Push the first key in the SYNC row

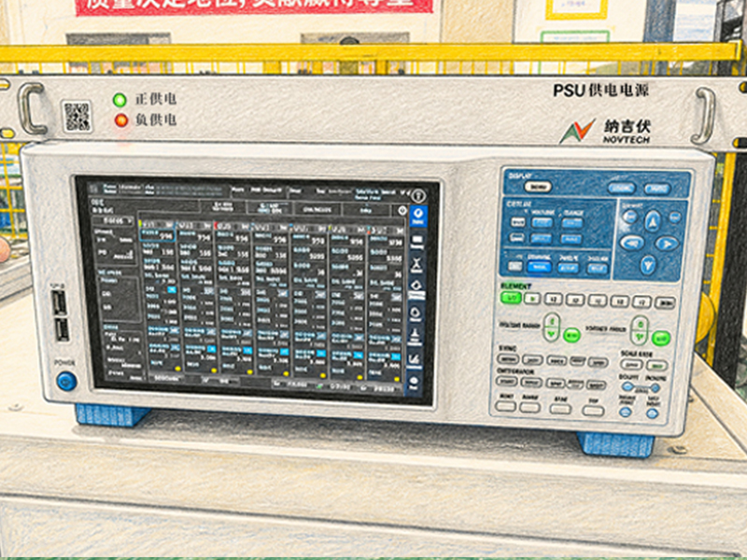(508, 359)
